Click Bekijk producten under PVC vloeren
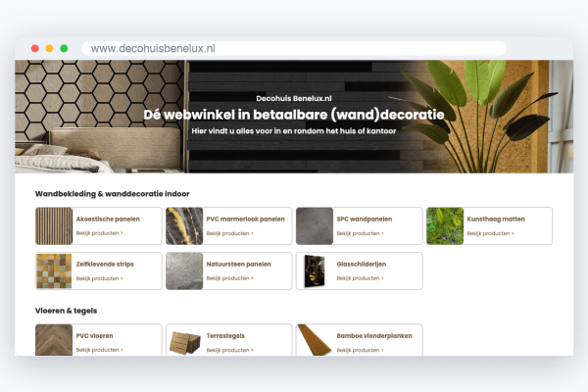The height and width of the screenshot is (392, 588). click(99, 350)
